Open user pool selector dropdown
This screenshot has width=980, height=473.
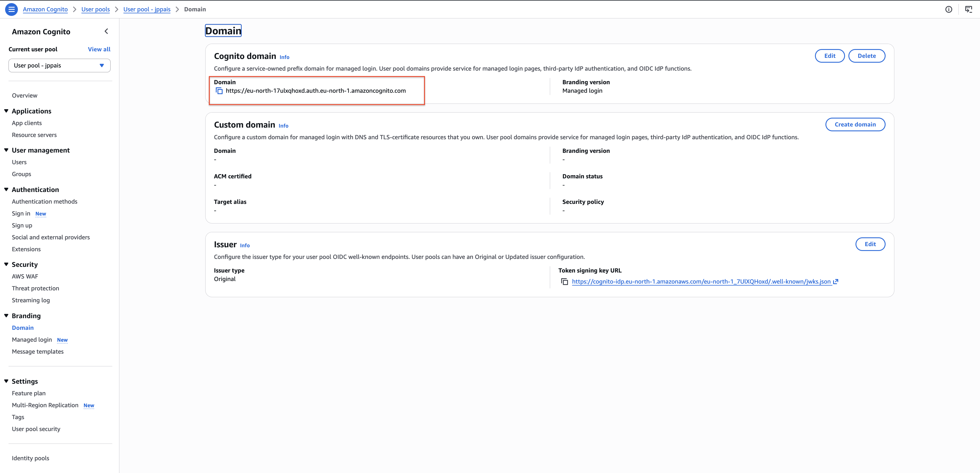59,66
